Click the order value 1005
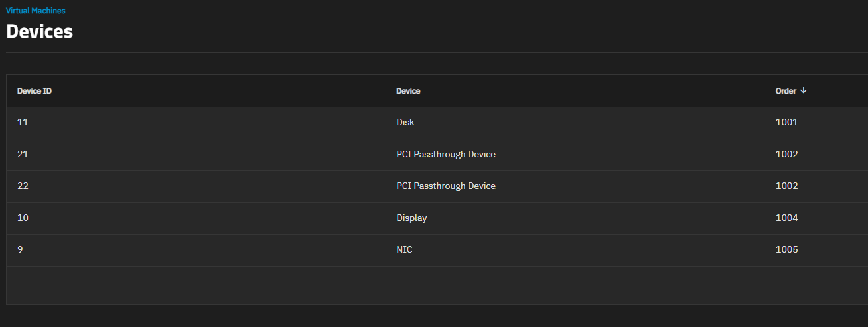 tap(786, 249)
